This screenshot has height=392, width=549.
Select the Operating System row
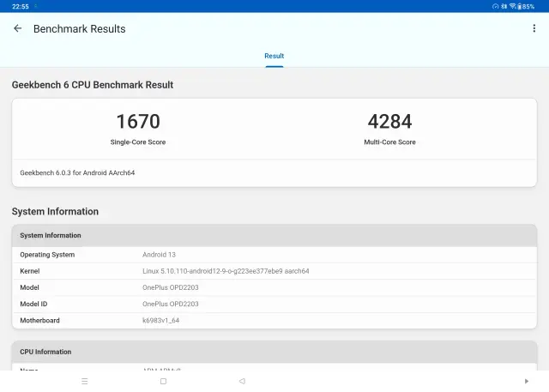click(274, 255)
